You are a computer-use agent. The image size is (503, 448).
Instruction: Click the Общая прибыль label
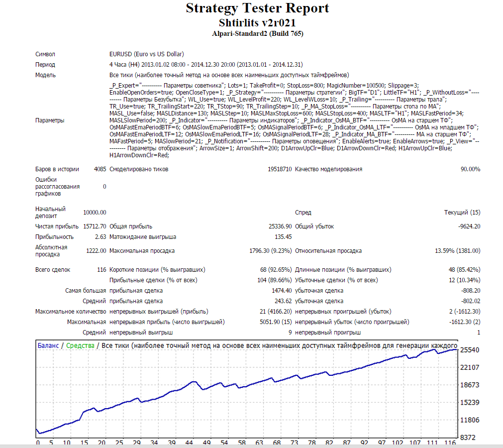[x=131, y=226]
